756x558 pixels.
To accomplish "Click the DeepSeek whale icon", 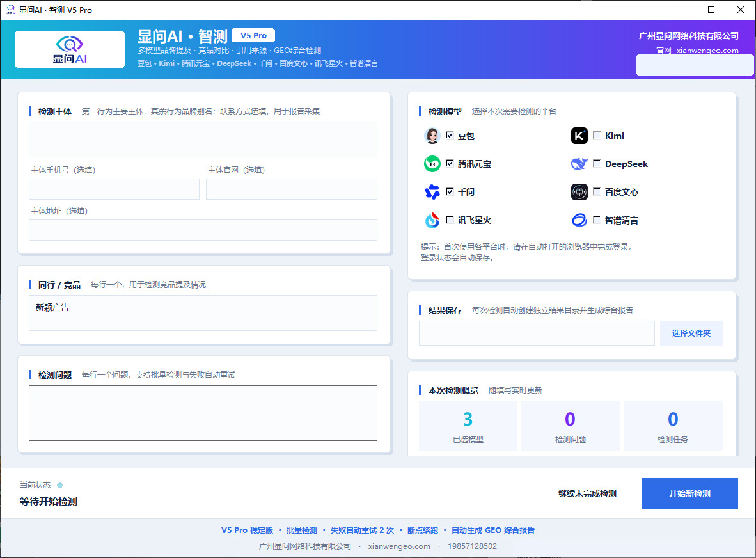I will [x=579, y=164].
